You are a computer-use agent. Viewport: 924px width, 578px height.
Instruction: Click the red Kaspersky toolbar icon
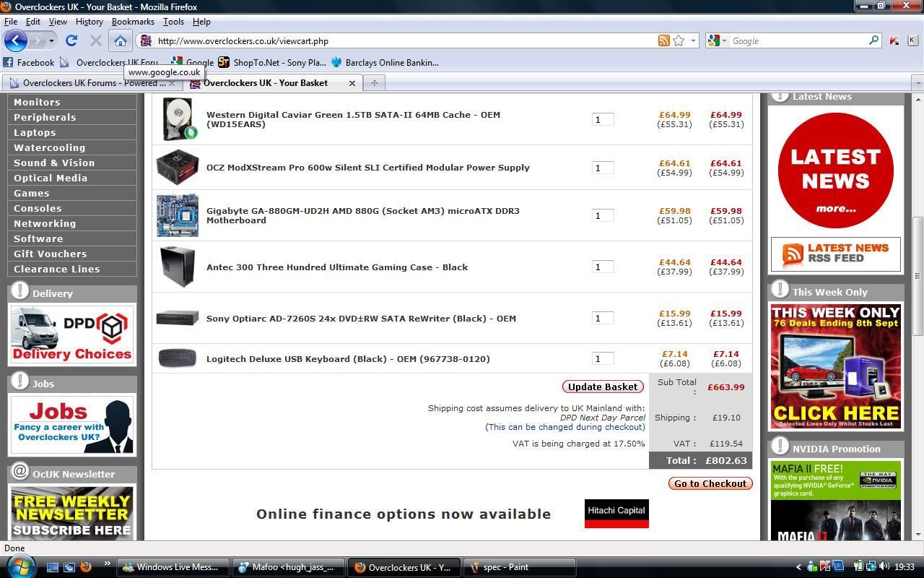(894, 41)
